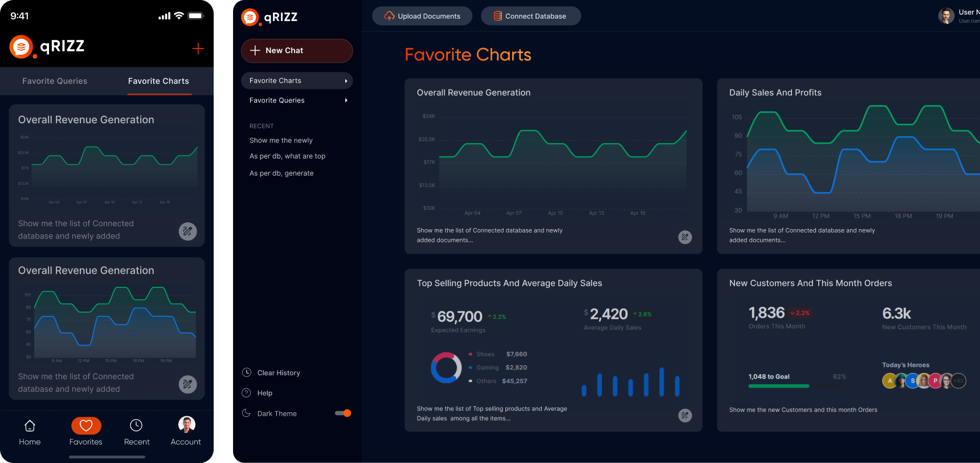Expand the Favorite Queries sidebar arrow
980x463 pixels.
click(x=346, y=100)
